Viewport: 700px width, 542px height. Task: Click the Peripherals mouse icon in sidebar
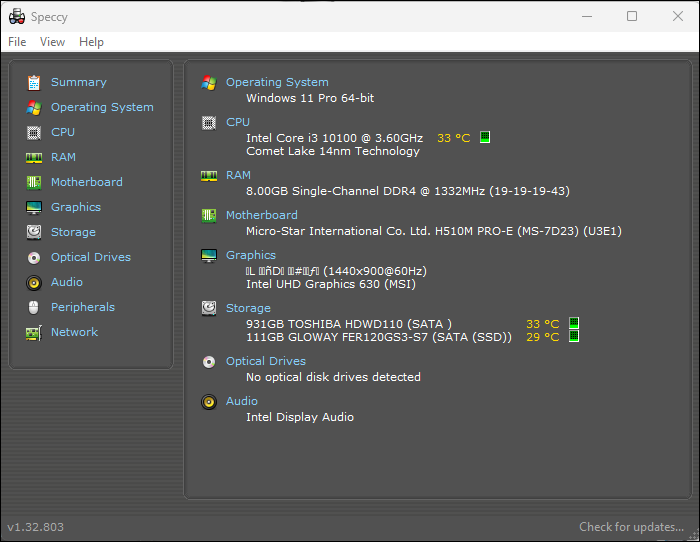point(34,307)
